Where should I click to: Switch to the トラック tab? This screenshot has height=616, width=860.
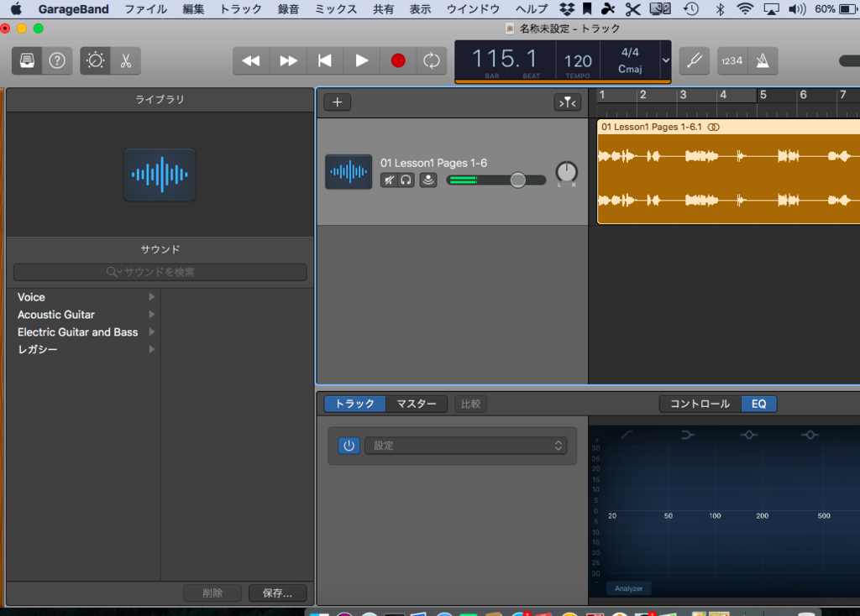coord(355,404)
